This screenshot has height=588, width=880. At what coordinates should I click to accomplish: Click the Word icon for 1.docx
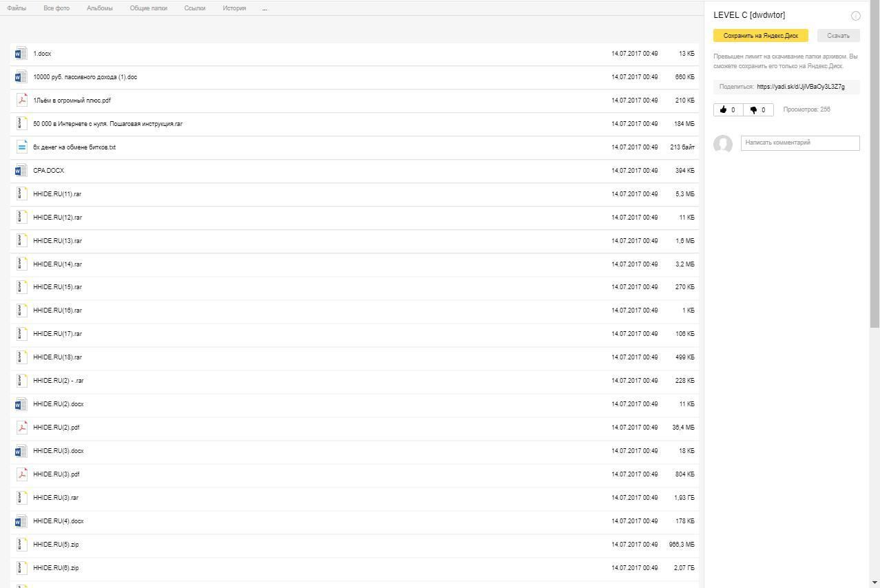tap(21, 54)
